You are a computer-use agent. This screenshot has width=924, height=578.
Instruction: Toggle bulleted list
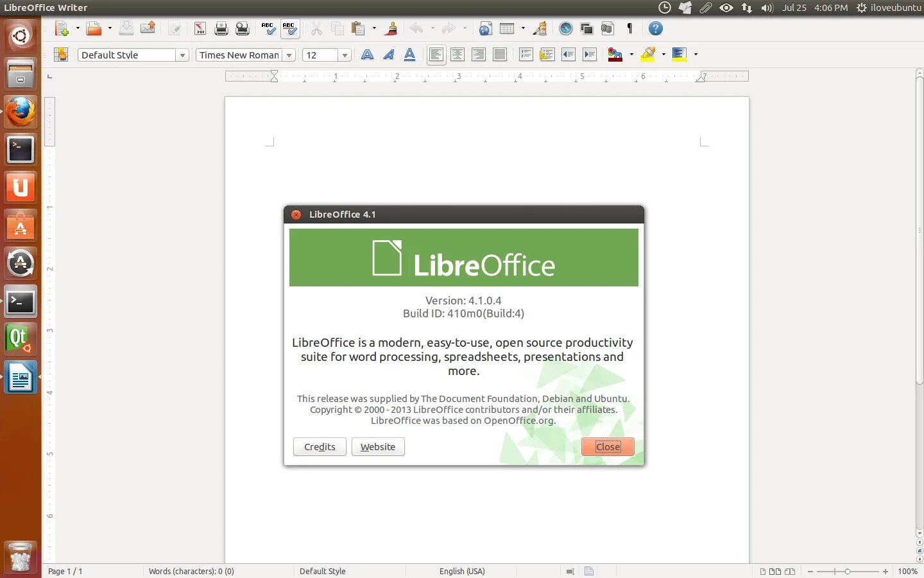(547, 55)
